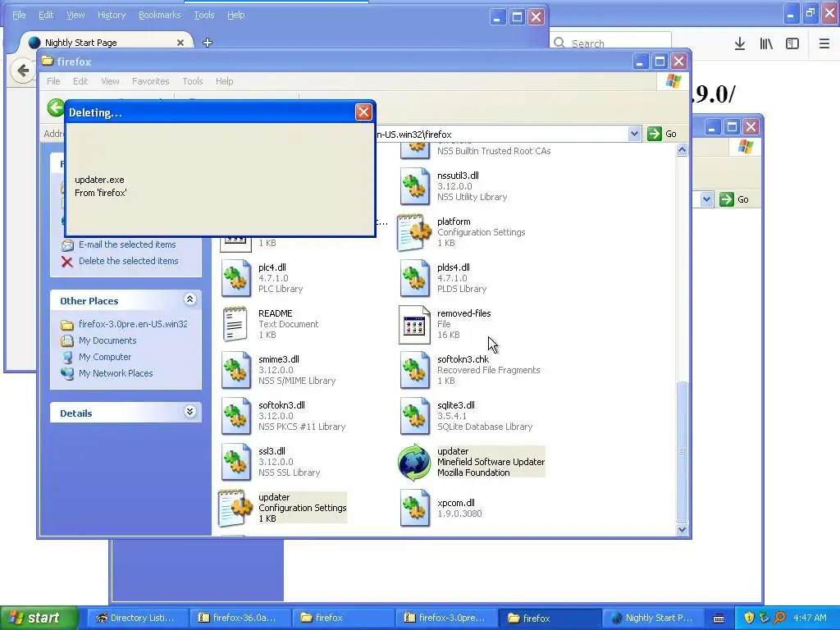Select the README text document icon

pyautogui.click(x=235, y=323)
